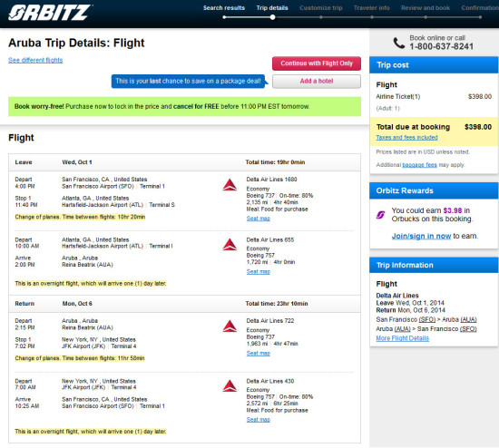
Task: Click the Delta logo for flight 1680
Action: (x=230, y=185)
